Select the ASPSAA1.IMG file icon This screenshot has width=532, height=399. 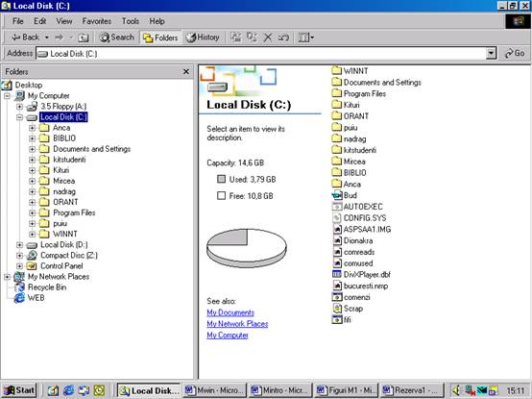tap(337, 229)
